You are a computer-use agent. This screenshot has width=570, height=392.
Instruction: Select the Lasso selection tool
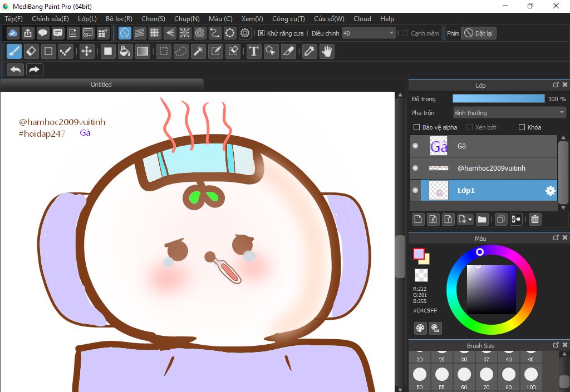pyautogui.click(x=181, y=52)
